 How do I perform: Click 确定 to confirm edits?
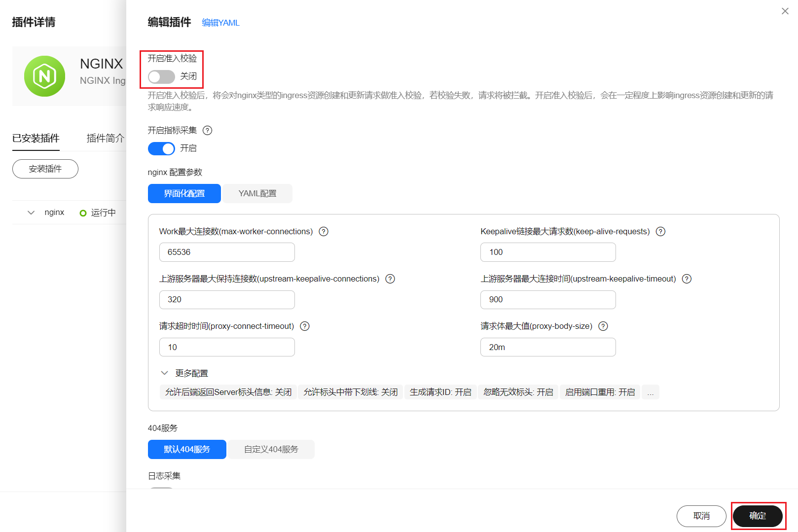758,516
